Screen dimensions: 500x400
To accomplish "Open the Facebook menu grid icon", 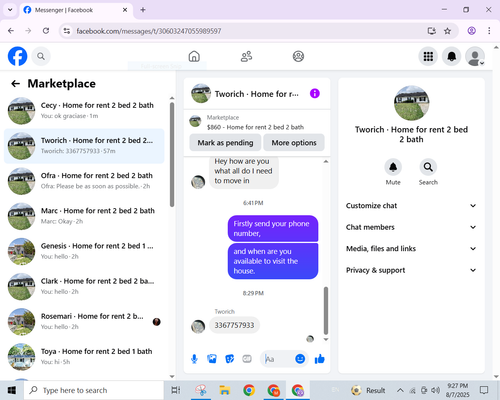I will tap(428, 56).
